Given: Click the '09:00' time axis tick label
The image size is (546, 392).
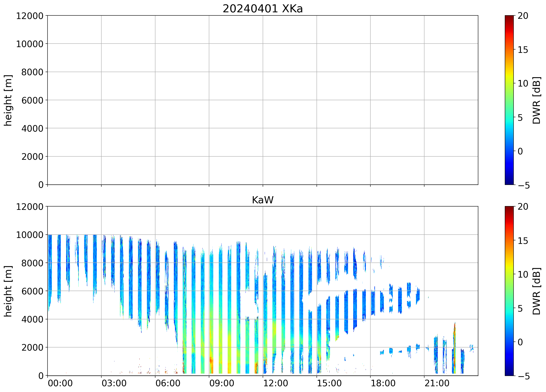Looking at the screenshot, I should pos(222,383).
